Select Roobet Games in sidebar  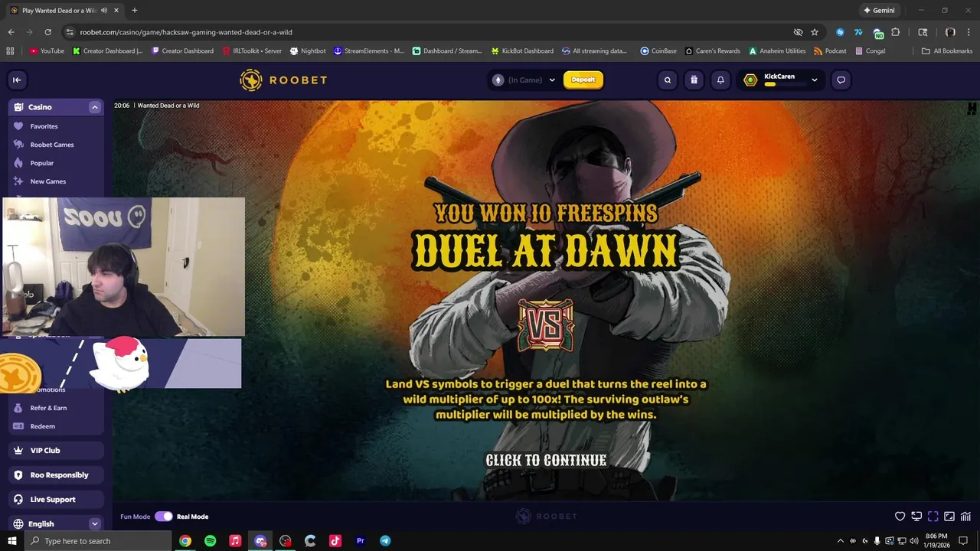[x=56, y=145]
